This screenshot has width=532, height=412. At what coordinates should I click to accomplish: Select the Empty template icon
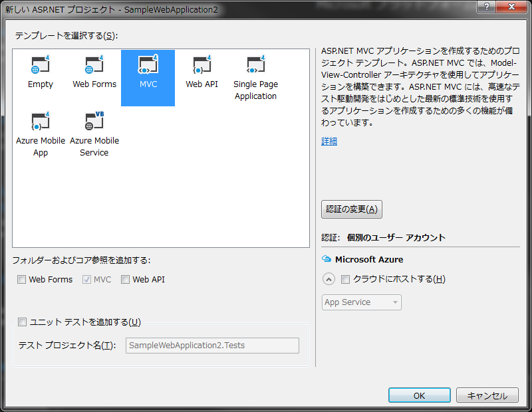point(41,64)
